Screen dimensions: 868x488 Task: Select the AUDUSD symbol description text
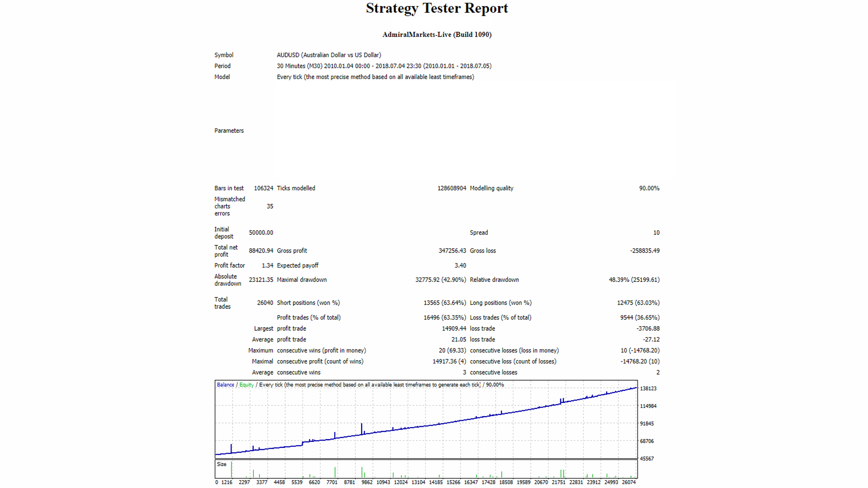(329, 55)
